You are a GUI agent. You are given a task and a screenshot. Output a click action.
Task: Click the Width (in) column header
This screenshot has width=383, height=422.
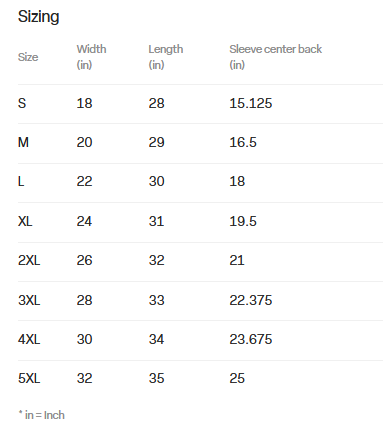91,57
